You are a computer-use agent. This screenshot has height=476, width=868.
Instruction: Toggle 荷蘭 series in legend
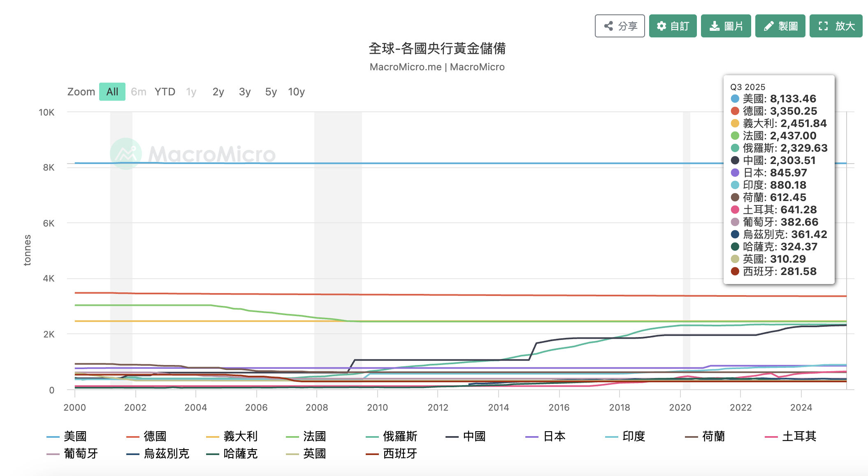pyautogui.click(x=705, y=436)
